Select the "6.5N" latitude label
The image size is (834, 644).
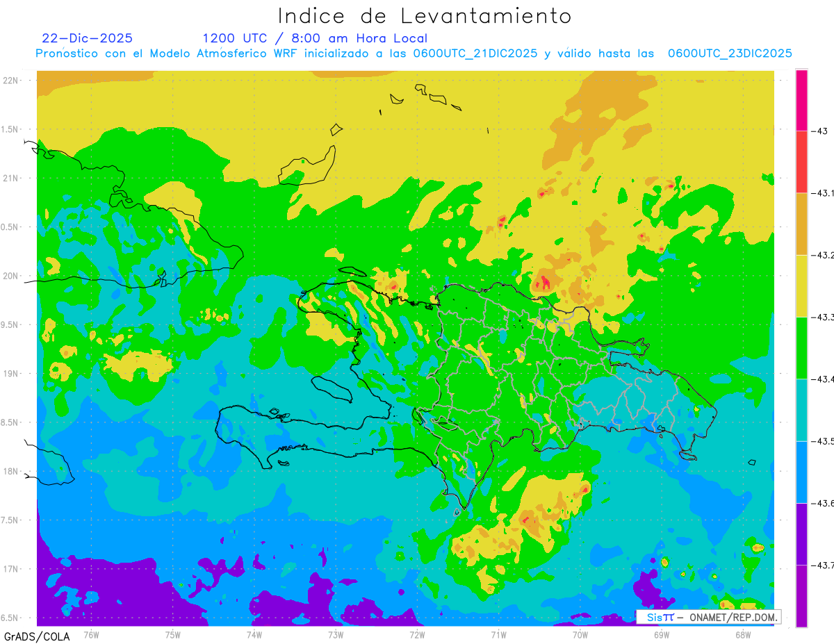(x=10, y=618)
